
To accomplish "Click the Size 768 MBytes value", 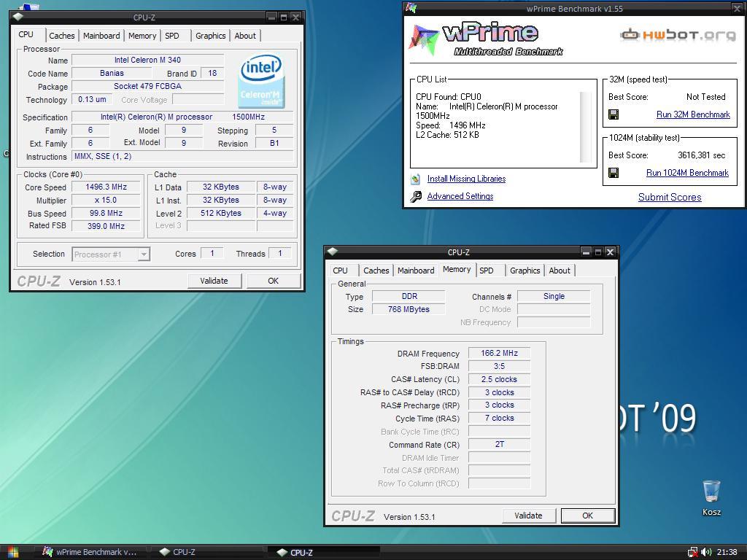I will click(x=409, y=309).
